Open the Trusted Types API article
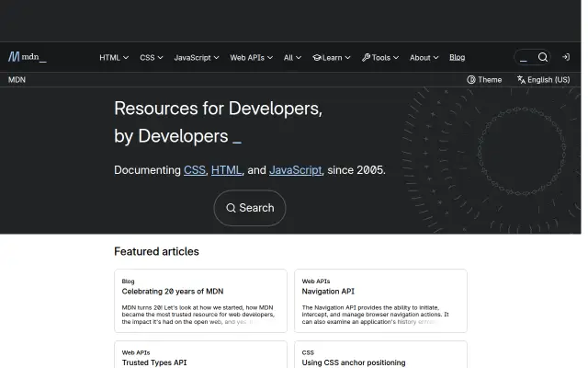The height and width of the screenshot is (368, 588). click(154, 362)
